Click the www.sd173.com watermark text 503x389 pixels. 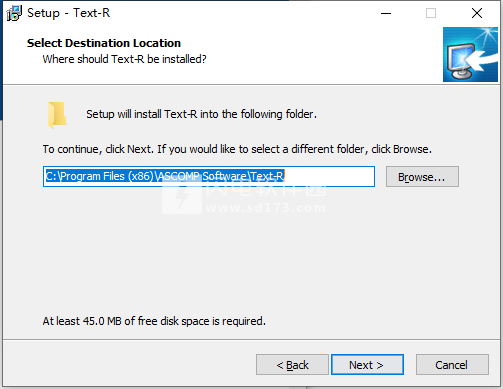click(x=266, y=208)
